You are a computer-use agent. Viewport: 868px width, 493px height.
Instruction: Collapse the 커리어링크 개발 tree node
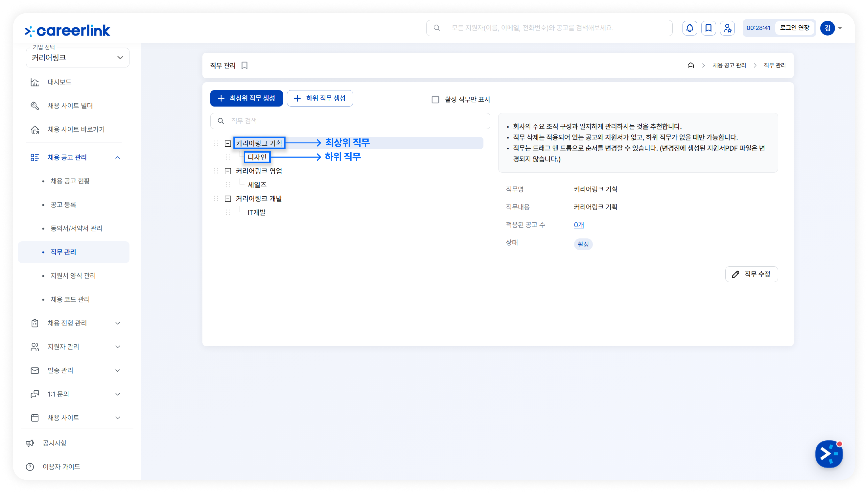(228, 199)
